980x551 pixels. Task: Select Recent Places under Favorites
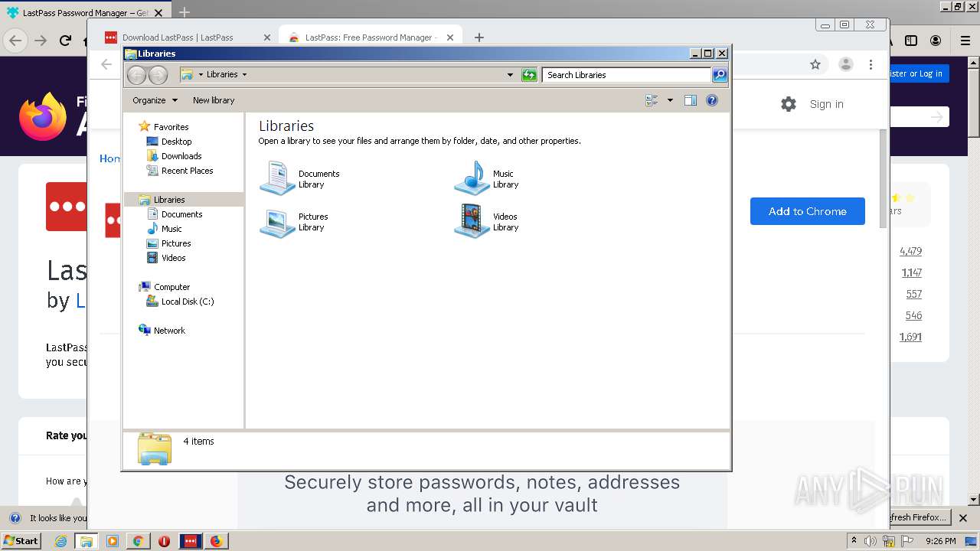coord(187,171)
